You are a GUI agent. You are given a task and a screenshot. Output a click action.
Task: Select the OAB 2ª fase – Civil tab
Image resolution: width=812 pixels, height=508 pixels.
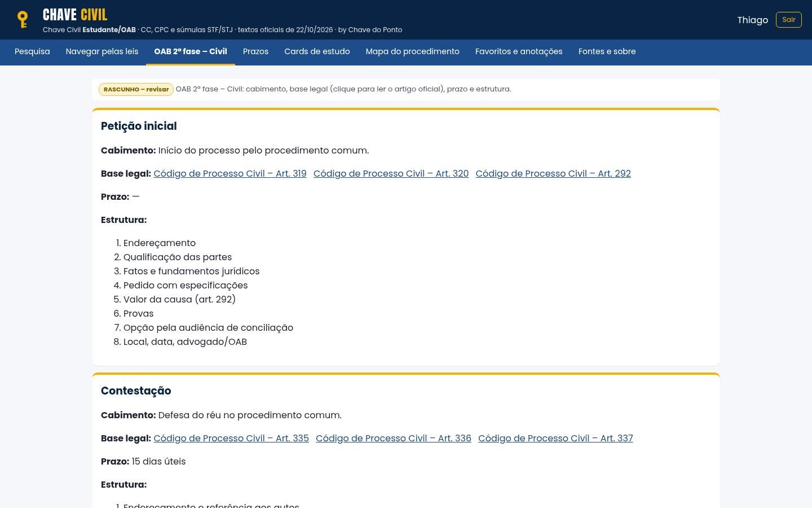click(x=191, y=51)
